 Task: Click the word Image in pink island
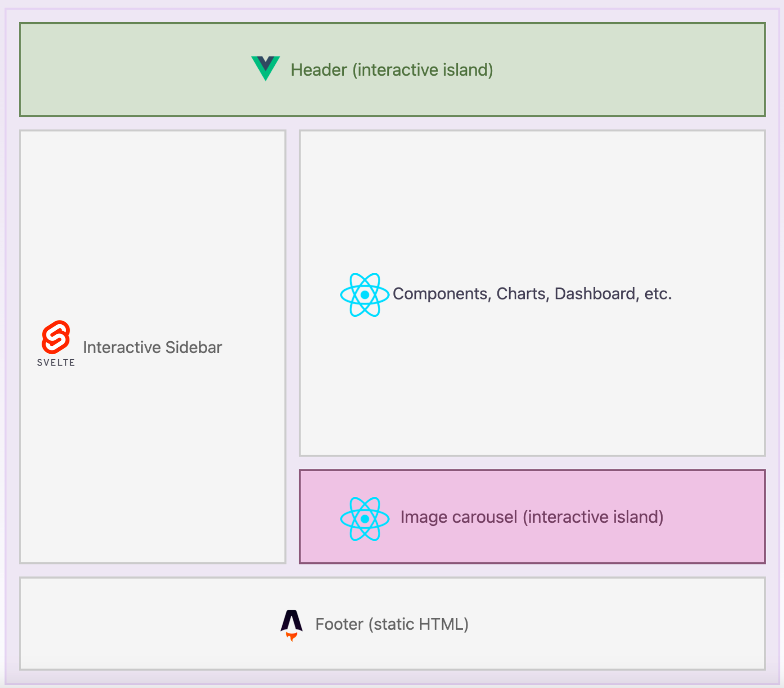(423, 517)
